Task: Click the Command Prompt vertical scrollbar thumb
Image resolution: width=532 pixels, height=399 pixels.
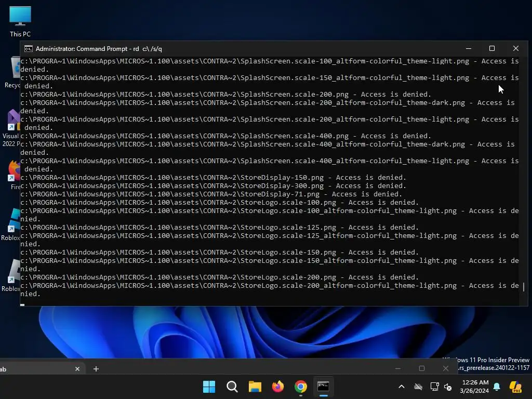Action: point(524,287)
